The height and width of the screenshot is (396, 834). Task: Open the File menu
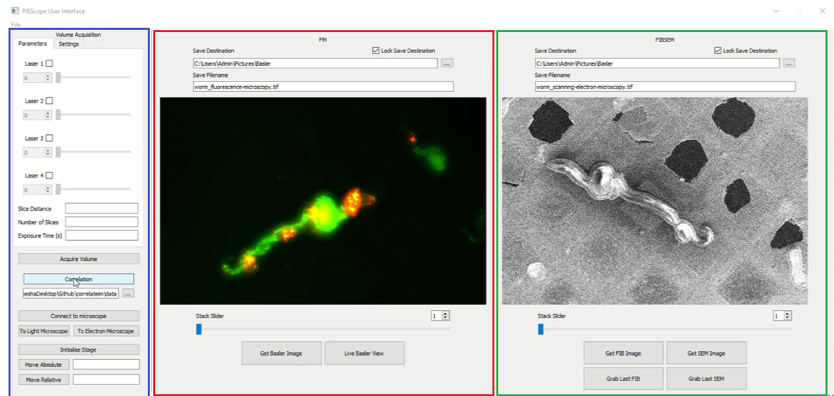click(15, 25)
